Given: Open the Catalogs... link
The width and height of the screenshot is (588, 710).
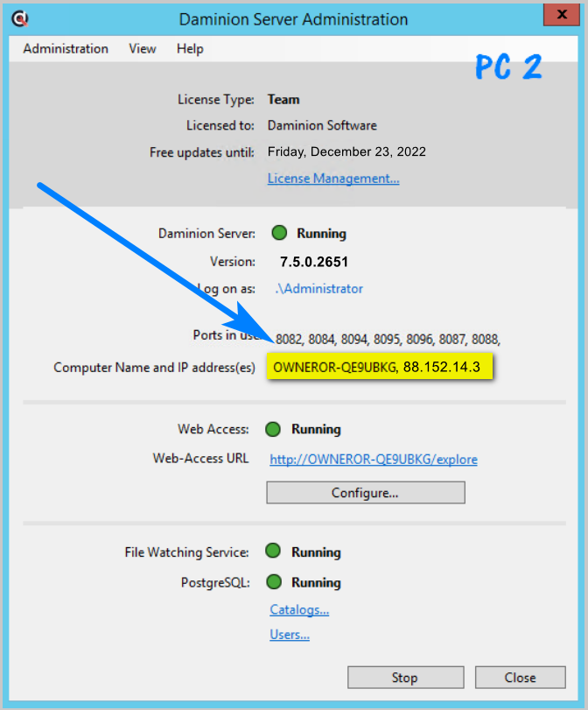Looking at the screenshot, I should [299, 609].
